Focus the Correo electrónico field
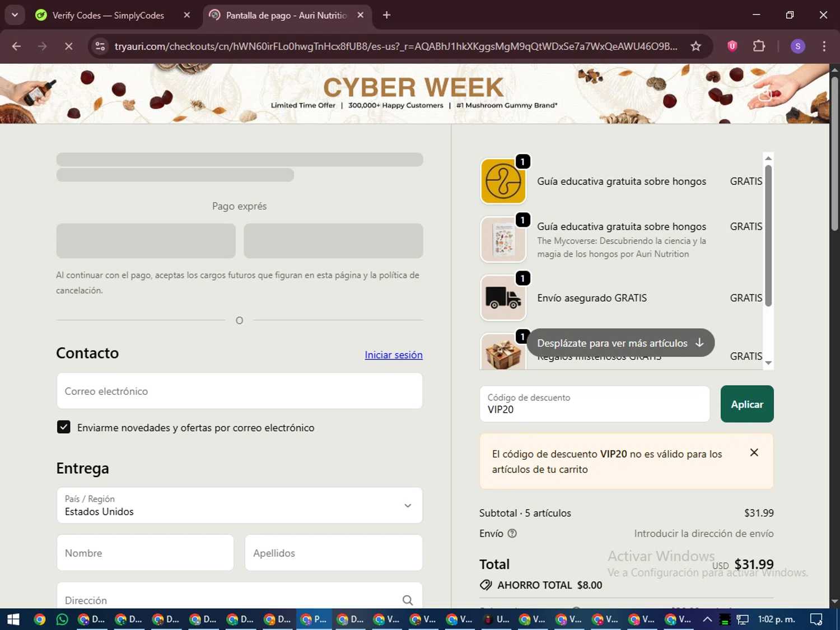 240,391
